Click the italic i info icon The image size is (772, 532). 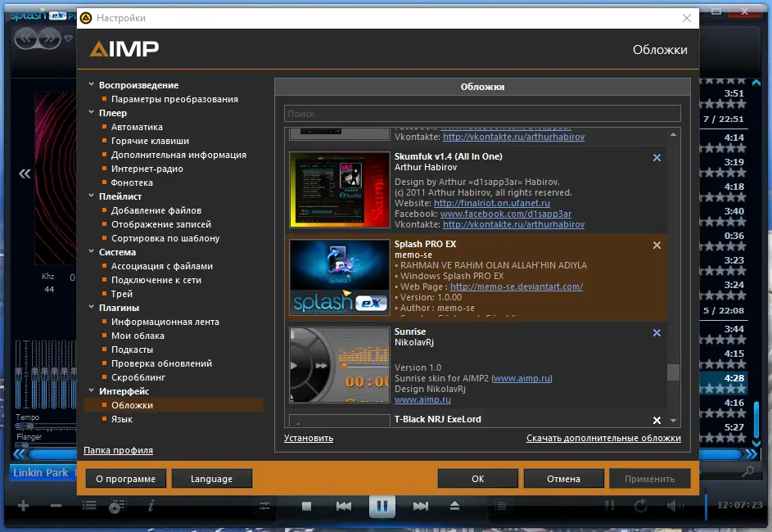coord(151,506)
